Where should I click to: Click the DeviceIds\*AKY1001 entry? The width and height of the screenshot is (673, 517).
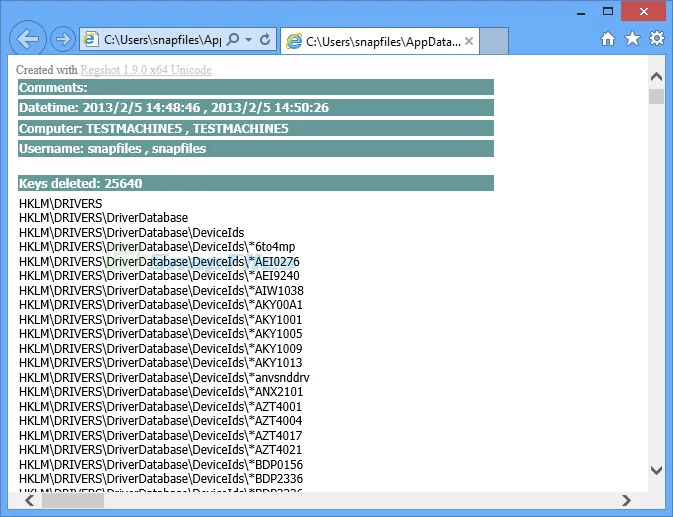pyautogui.click(x=161, y=320)
